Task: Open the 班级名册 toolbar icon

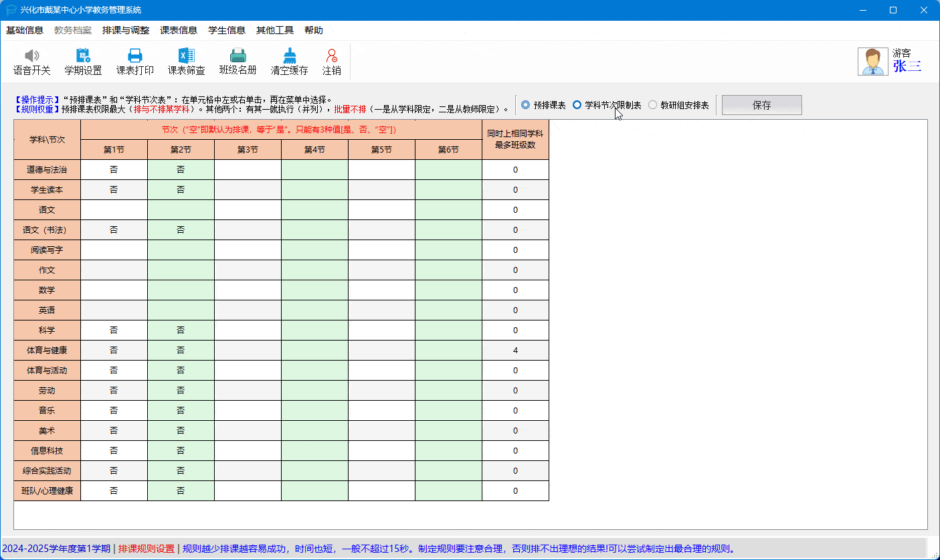Action: (x=238, y=56)
